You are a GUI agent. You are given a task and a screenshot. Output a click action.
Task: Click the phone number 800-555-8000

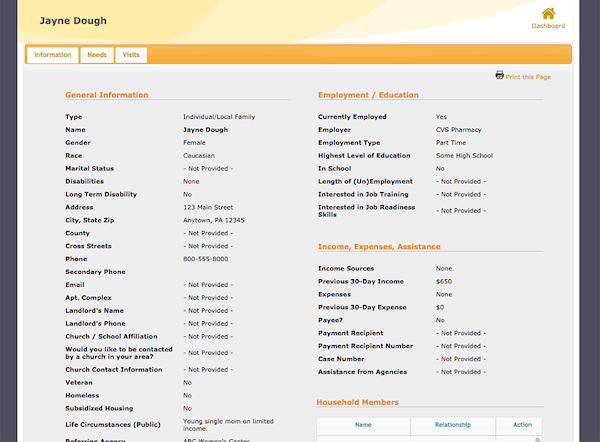tap(205, 259)
